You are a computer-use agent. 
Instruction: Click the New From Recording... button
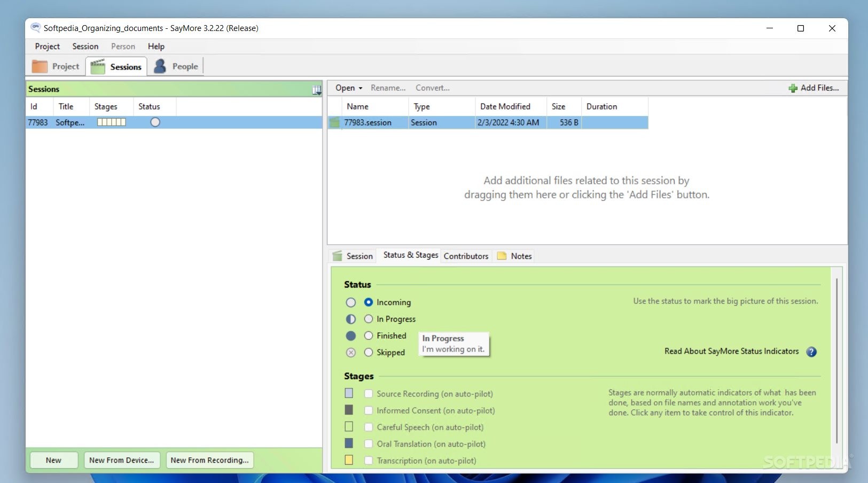[209, 460]
